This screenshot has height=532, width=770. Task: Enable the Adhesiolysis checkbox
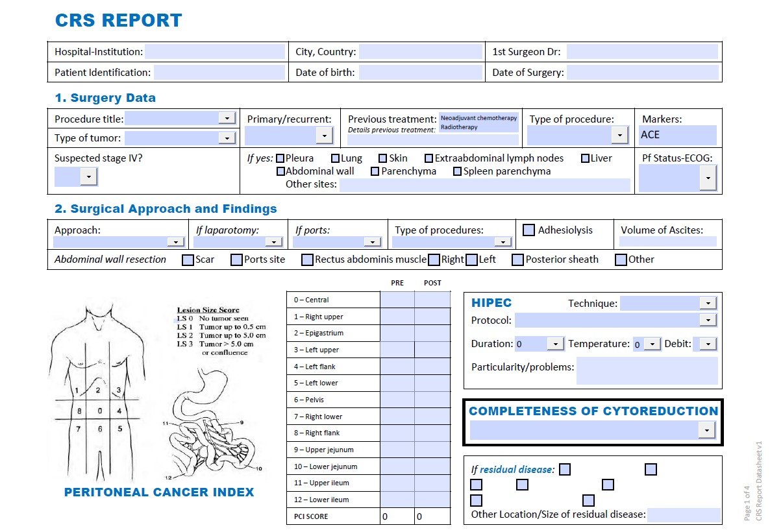(528, 230)
